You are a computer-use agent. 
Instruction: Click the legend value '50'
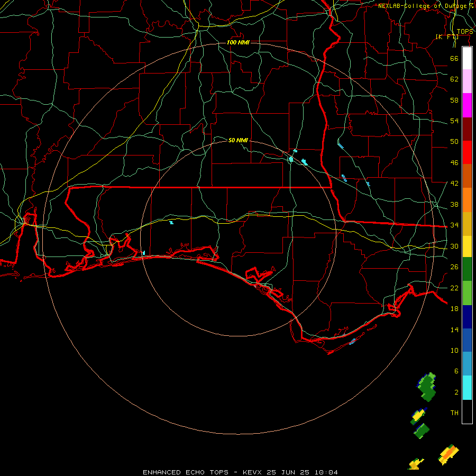[x=454, y=142]
